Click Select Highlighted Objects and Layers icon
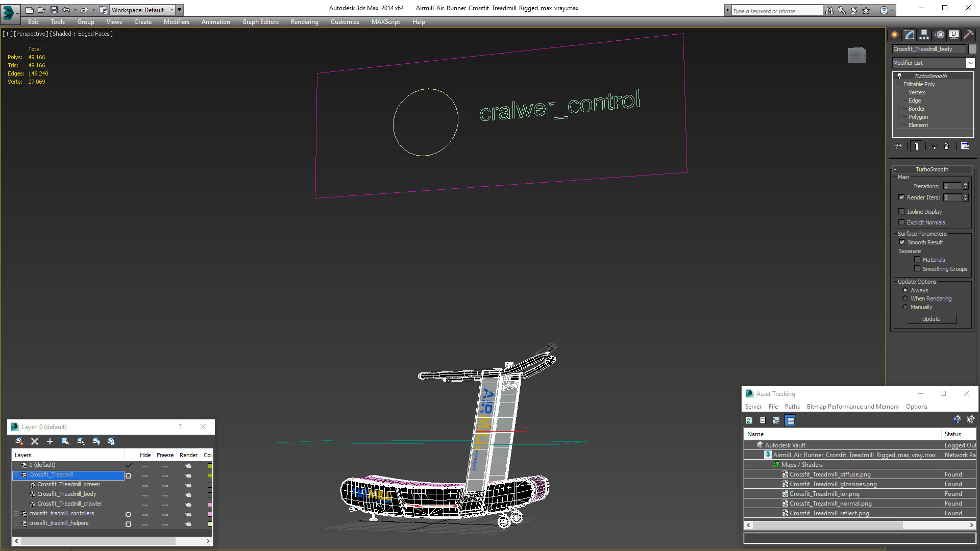This screenshot has width=980, height=551. point(65,441)
